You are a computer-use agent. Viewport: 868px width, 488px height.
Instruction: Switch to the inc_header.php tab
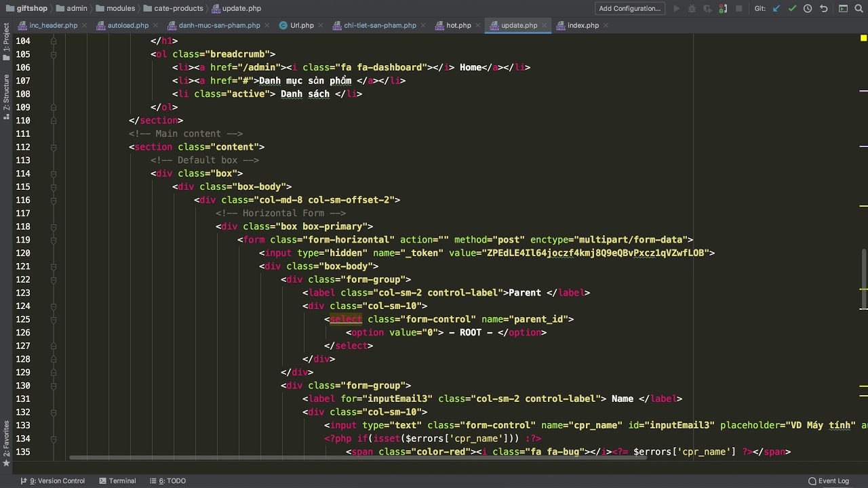[53, 26]
